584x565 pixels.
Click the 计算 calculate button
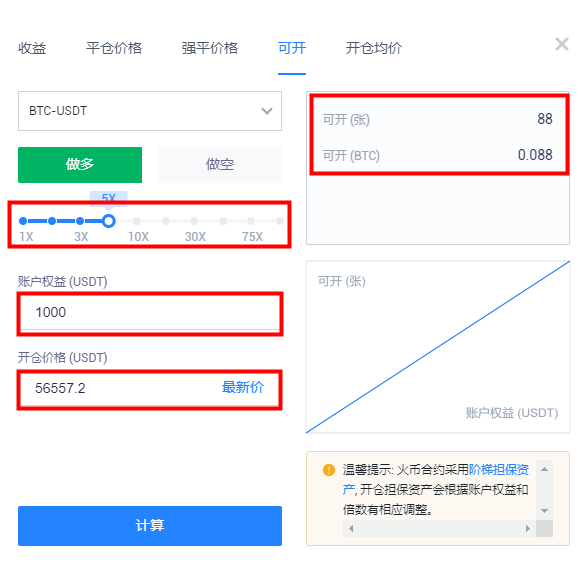click(x=150, y=526)
